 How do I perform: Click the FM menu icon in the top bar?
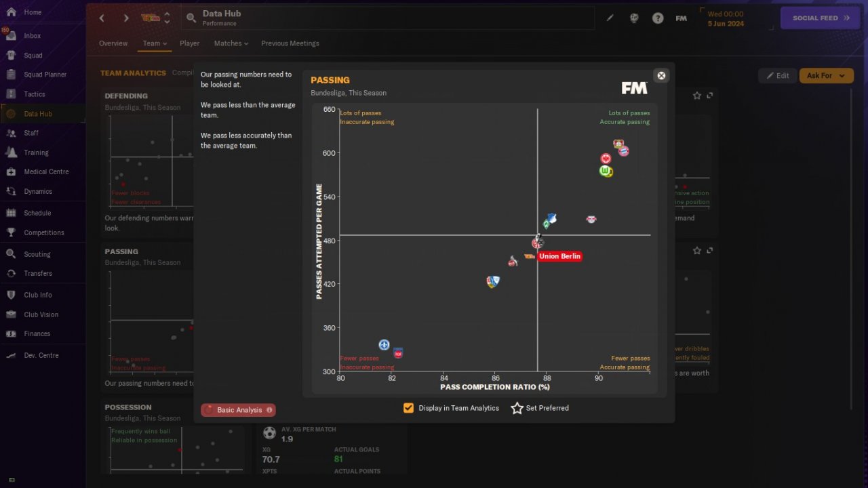click(x=682, y=18)
